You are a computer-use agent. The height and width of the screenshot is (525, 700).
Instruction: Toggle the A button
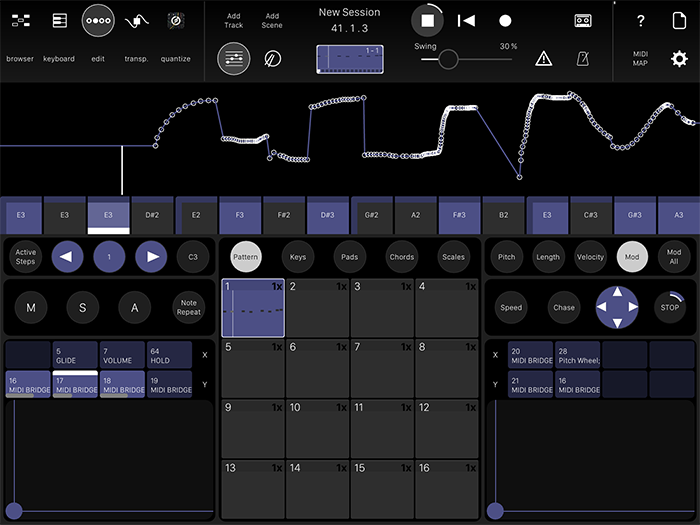(134, 308)
